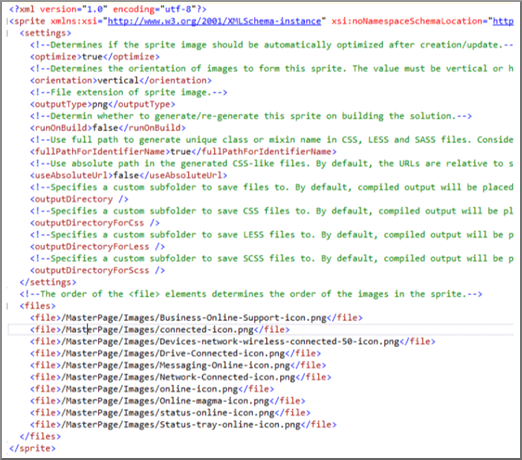Click the comment about subfolder for SCSS files
This screenshot has width=522, height=460.
coord(272,259)
